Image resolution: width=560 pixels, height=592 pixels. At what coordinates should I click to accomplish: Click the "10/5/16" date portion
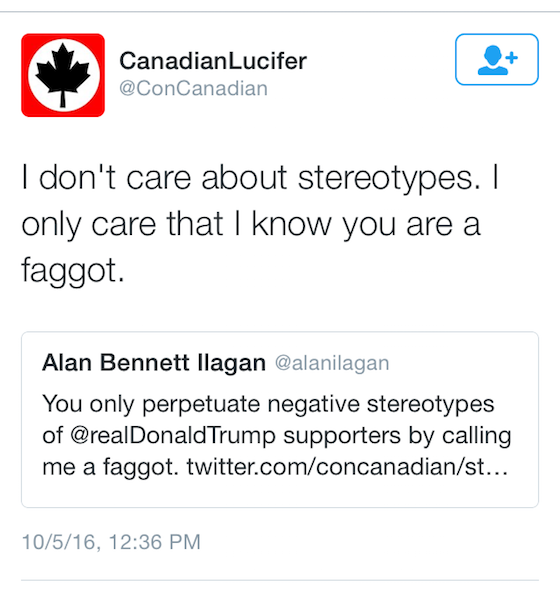(59, 542)
